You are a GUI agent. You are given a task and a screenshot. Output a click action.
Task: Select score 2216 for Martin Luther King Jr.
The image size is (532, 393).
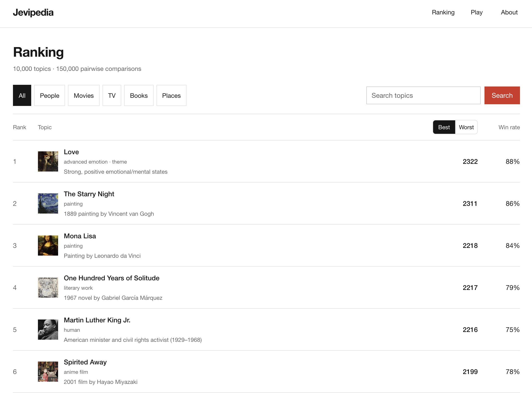click(x=470, y=330)
